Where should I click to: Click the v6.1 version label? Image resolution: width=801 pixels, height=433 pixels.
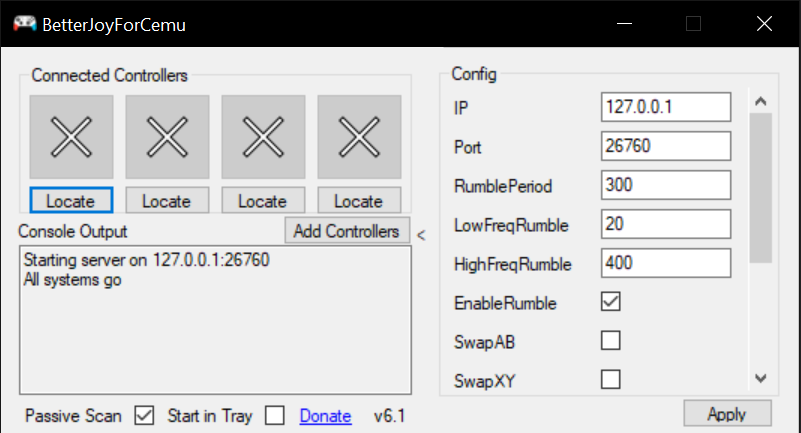tap(389, 416)
